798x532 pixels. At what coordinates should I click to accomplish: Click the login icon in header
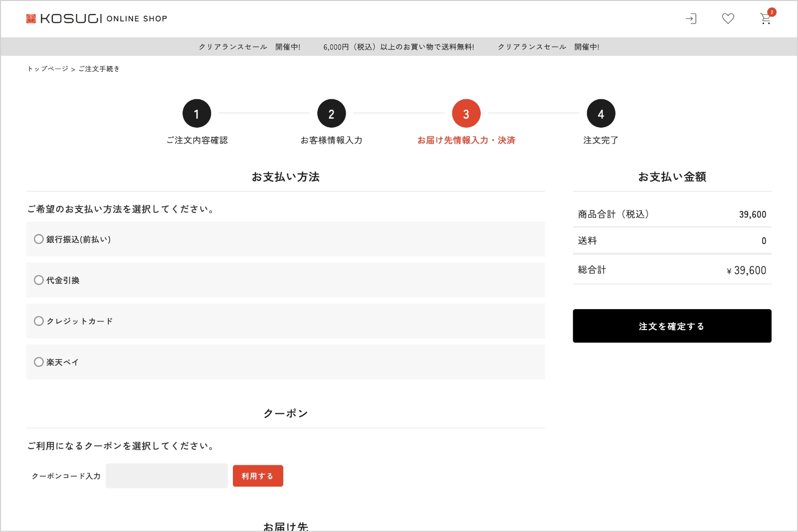(x=691, y=19)
